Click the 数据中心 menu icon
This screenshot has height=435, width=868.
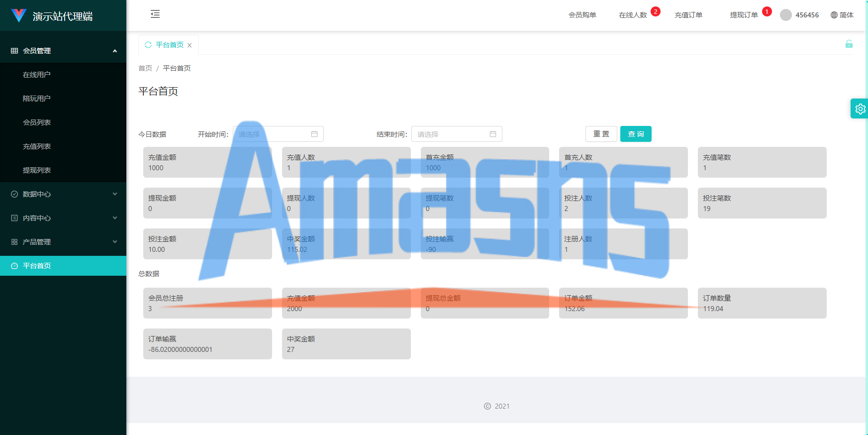[14, 194]
